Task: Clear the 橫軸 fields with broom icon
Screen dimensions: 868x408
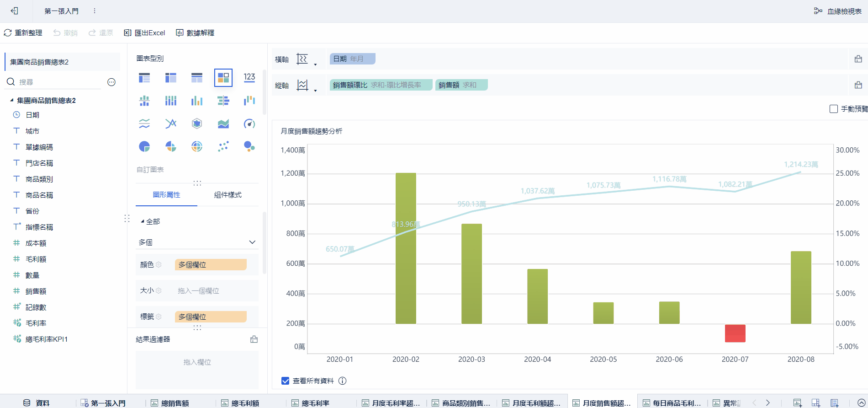Action: click(x=858, y=59)
